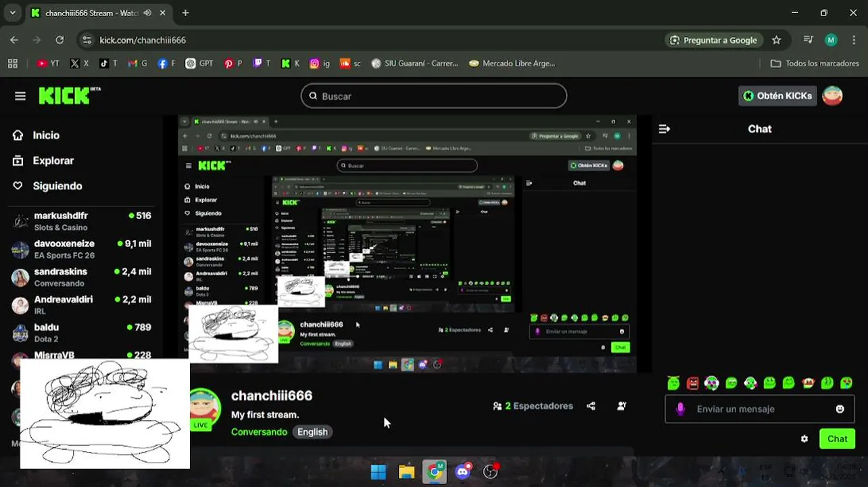Open the Kick hamburger sidebar menu
The image size is (868, 487).
click(20, 96)
